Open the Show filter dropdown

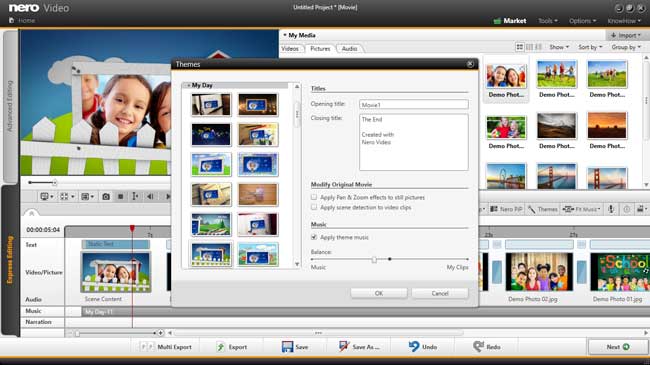point(559,47)
